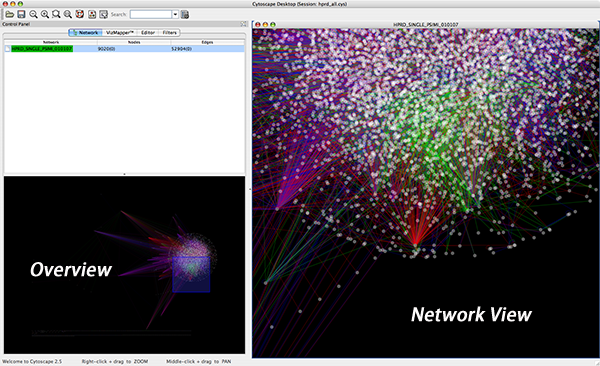Float the Control Panel with the corner icon
The width and height of the screenshot is (600, 366).
pyautogui.click(x=243, y=24)
